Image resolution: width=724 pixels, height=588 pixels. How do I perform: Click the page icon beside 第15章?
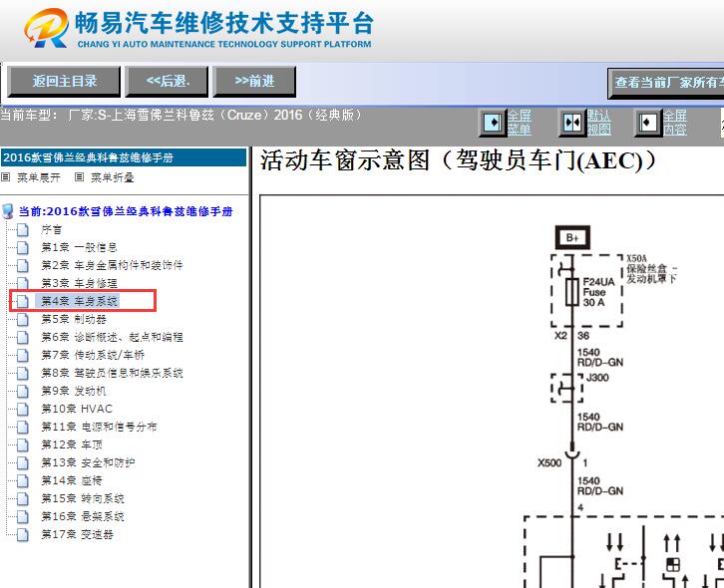[23, 498]
